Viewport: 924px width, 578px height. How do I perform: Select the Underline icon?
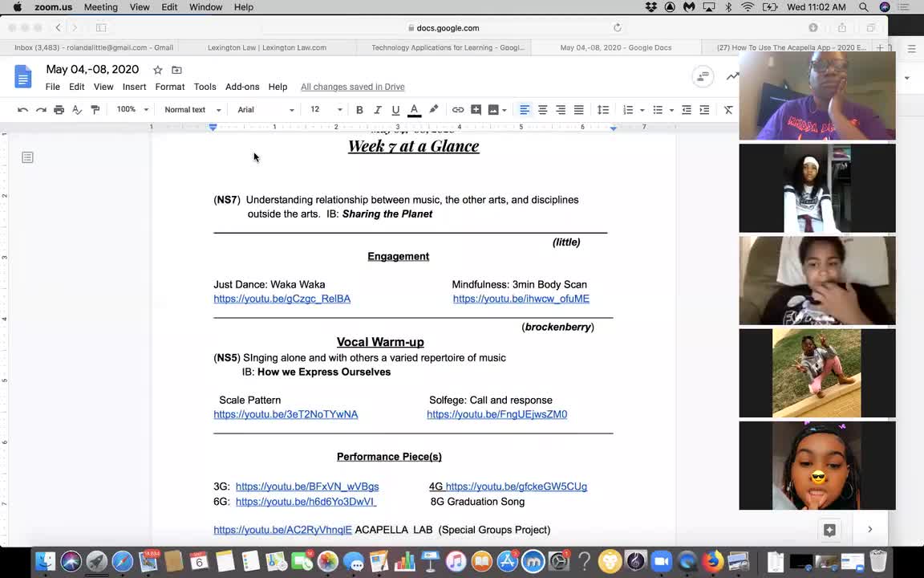click(x=394, y=109)
